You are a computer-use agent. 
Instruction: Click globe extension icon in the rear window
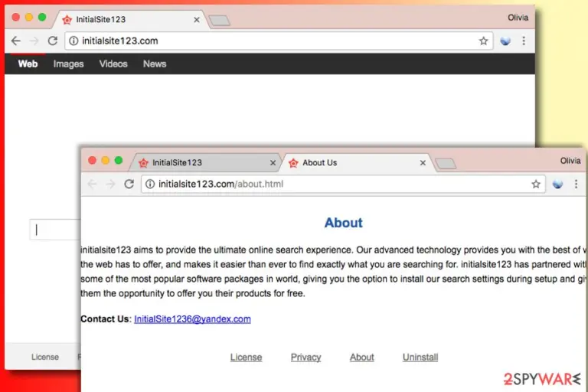point(505,41)
